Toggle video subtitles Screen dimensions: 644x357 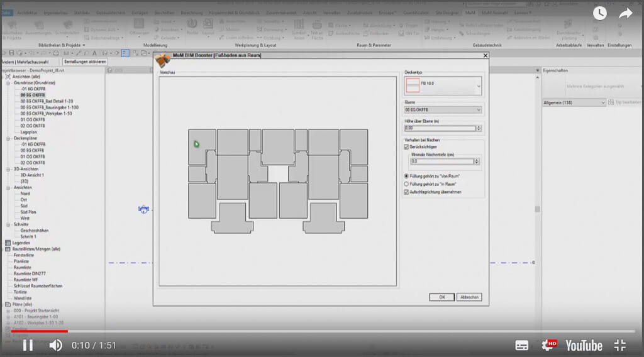tap(521, 345)
